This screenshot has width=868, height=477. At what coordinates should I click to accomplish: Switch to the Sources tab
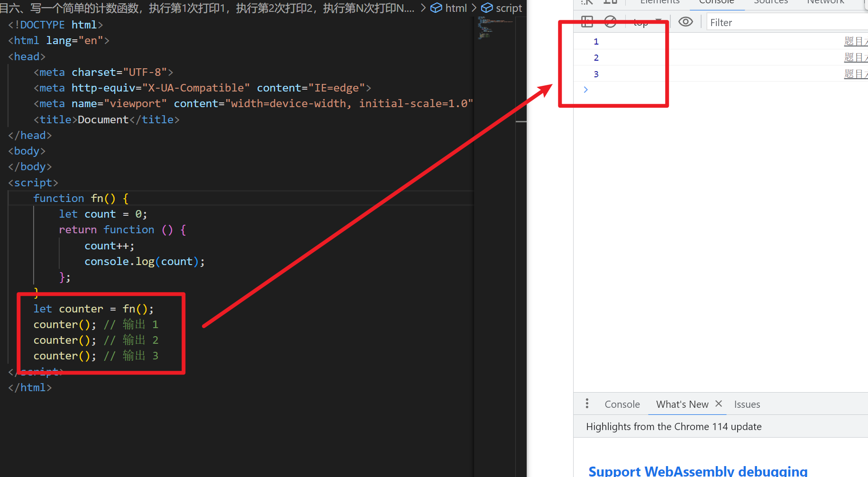click(771, 2)
